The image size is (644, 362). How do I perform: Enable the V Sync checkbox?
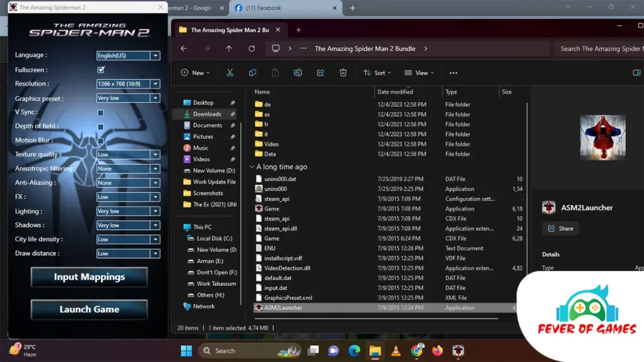tap(101, 112)
